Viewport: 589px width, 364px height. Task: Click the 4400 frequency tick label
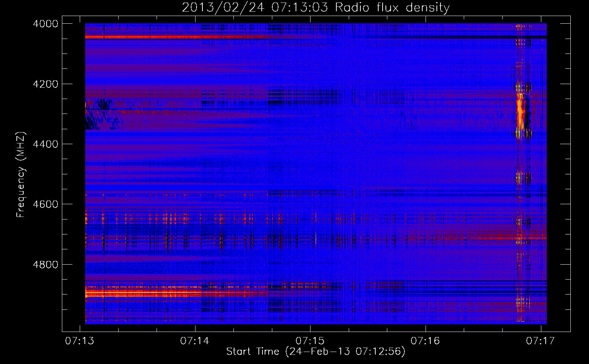tap(46, 144)
